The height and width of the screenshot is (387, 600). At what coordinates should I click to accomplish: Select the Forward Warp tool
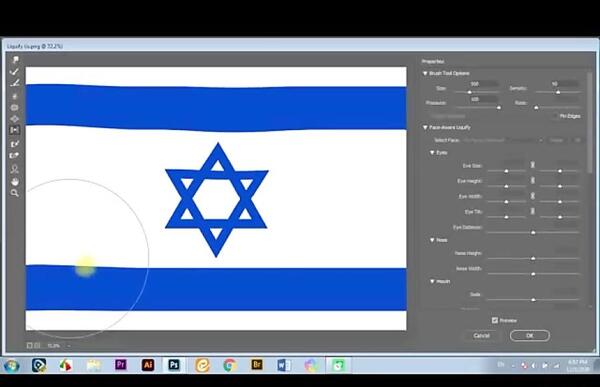(15, 59)
